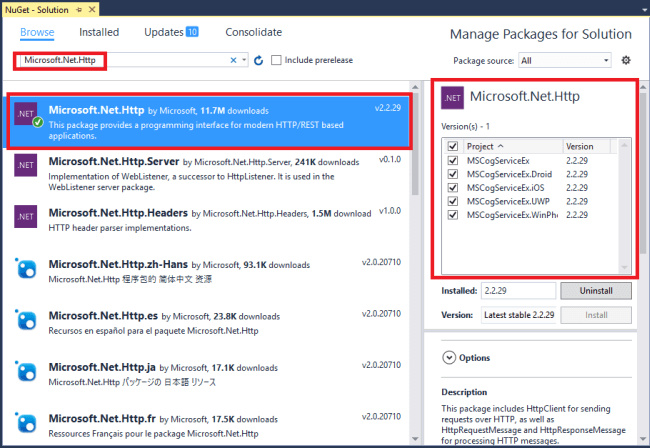Uncheck the MSCogServiceEx.iOS project
This screenshot has height=448, width=650.
pos(453,188)
